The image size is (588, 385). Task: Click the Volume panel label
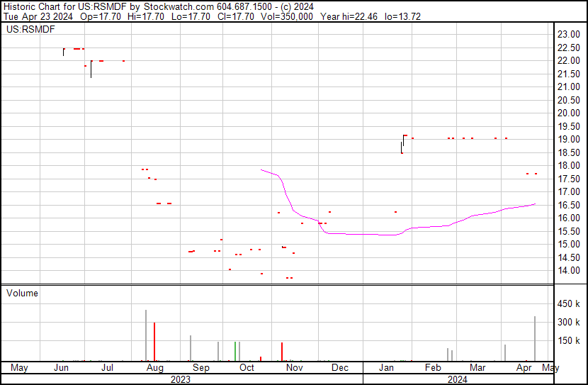coord(23,293)
